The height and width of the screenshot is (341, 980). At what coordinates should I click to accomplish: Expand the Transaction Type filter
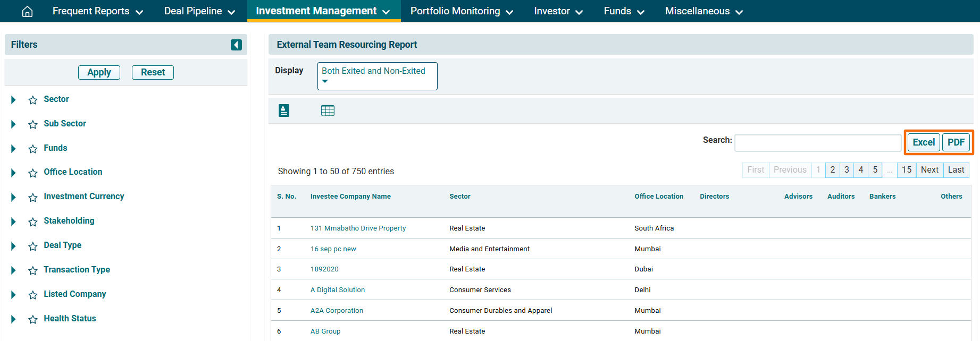tap(14, 270)
